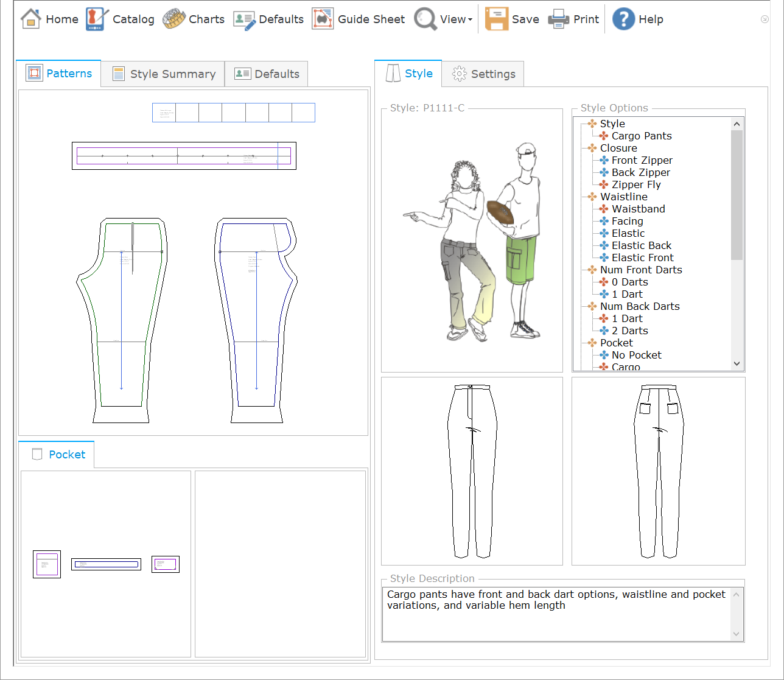Viewport: 784px width, 680px height.
Task: Select 2 Darts for back darts
Action: click(629, 331)
